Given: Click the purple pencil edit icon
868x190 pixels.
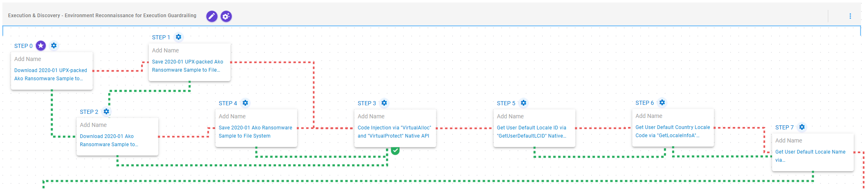Looking at the screenshot, I should tap(212, 16).
